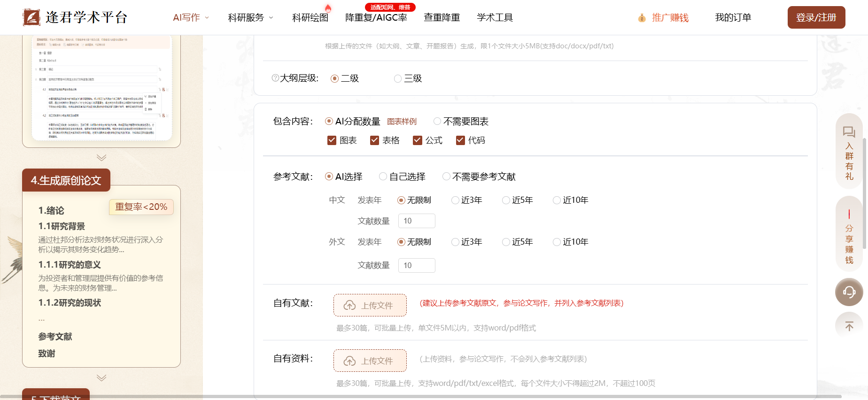This screenshot has height=400, width=868.
Task: Click the 致谢 heading text
Action: click(x=46, y=354)
